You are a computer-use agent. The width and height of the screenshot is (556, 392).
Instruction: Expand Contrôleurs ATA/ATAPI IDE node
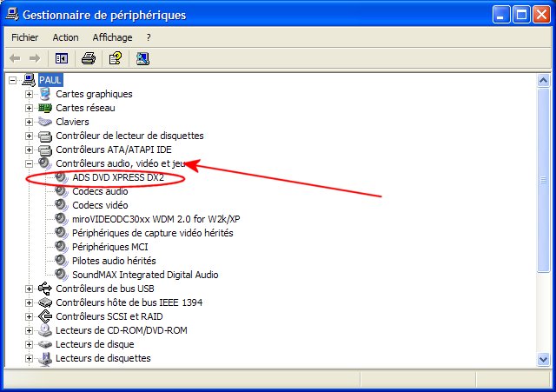click(29, 149)
